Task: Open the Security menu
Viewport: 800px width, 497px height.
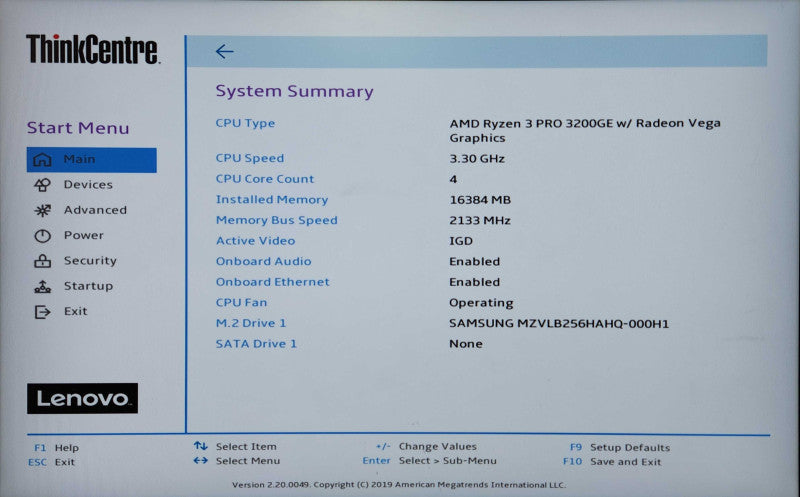Action: 90,261
